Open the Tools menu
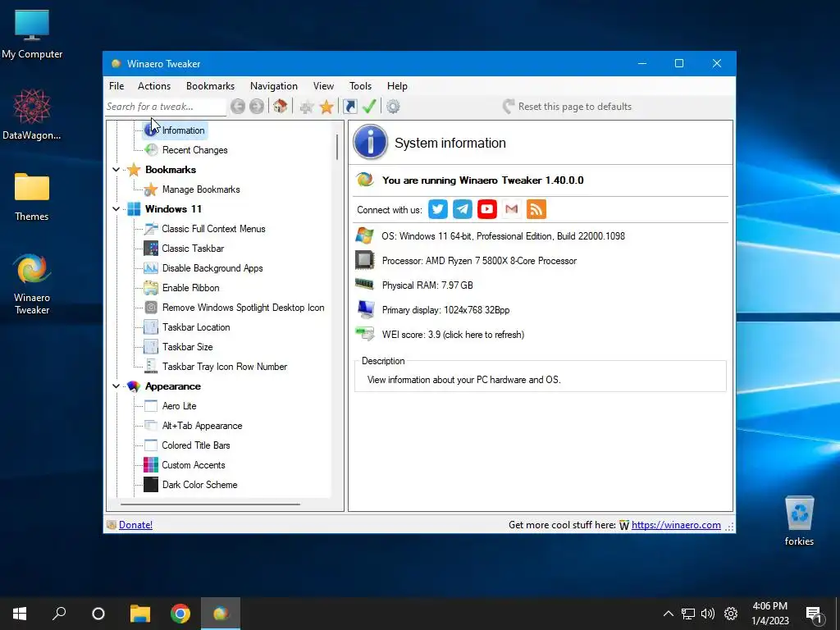 pos(361,85)
